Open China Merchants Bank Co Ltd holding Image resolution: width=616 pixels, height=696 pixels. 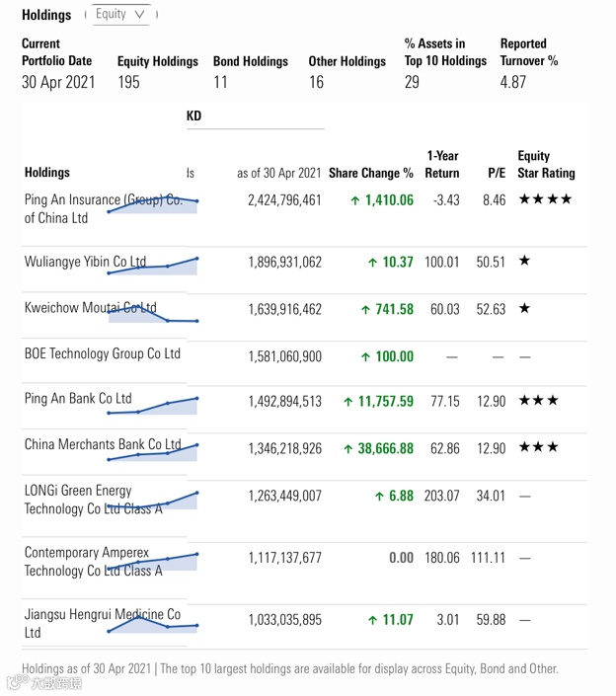103,444
